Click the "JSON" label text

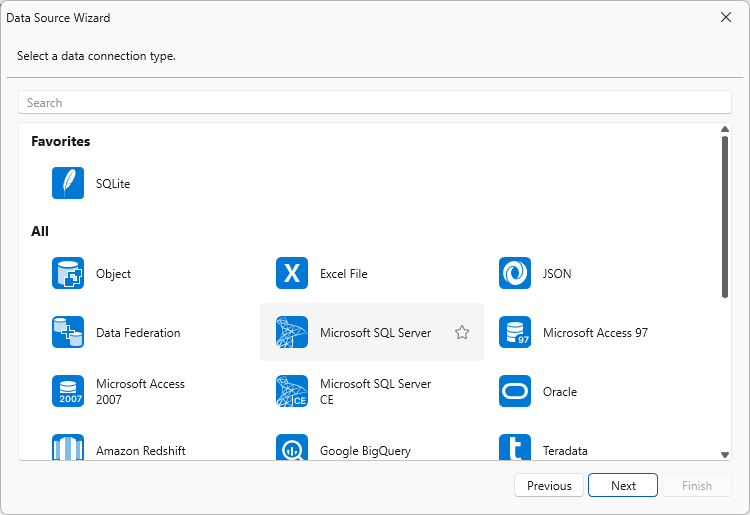[557, 274]
